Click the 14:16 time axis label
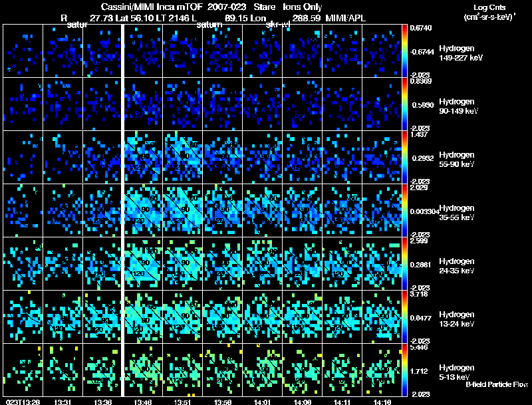The width and height of the screenshot is (532, 405). (382, 402)
